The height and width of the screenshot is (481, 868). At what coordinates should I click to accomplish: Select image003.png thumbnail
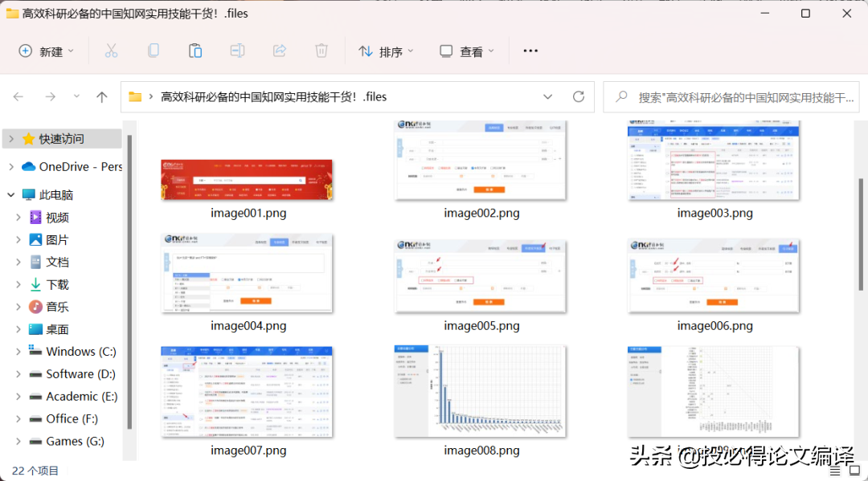[x=714, y=160]
